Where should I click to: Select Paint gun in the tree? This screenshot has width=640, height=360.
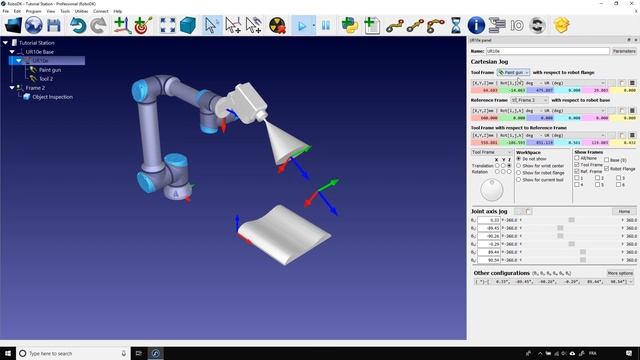pyautogui.click(x=50, y=70)
